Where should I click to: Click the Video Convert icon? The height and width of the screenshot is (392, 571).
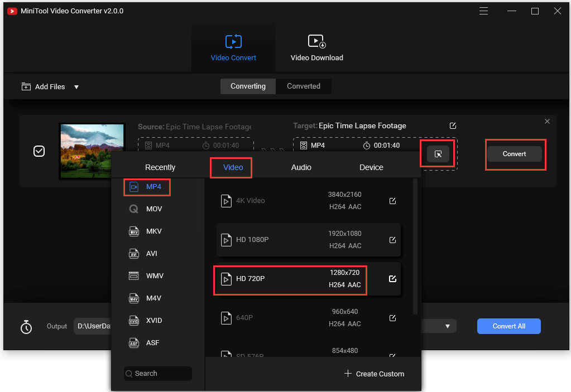point(233,41)
